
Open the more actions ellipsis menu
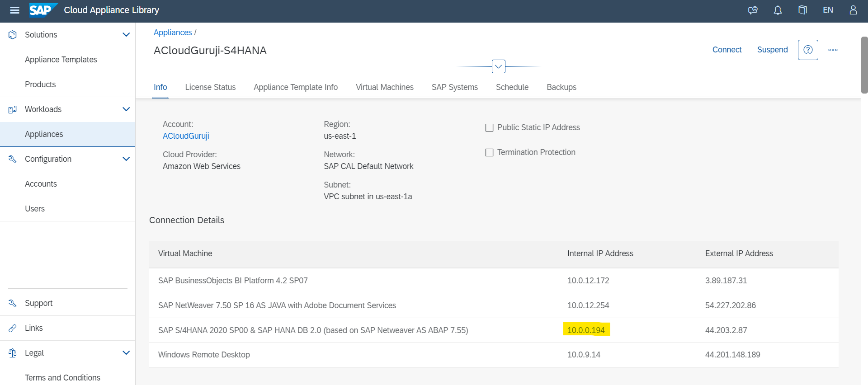click(x=833, y=50)
